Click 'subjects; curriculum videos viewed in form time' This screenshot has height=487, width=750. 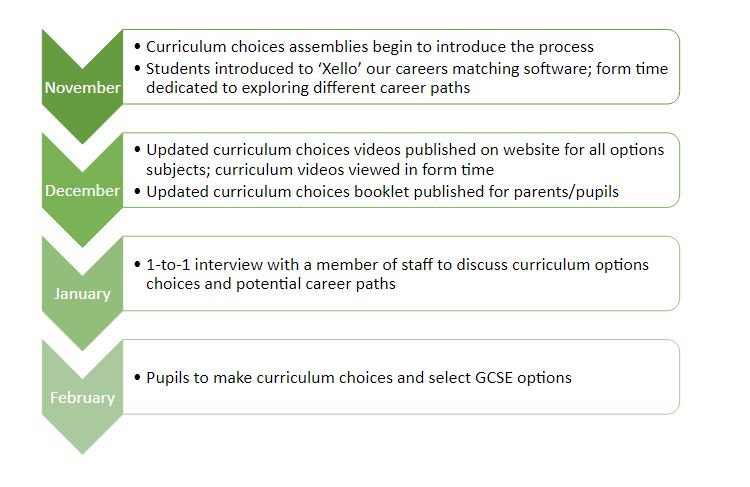320,170
